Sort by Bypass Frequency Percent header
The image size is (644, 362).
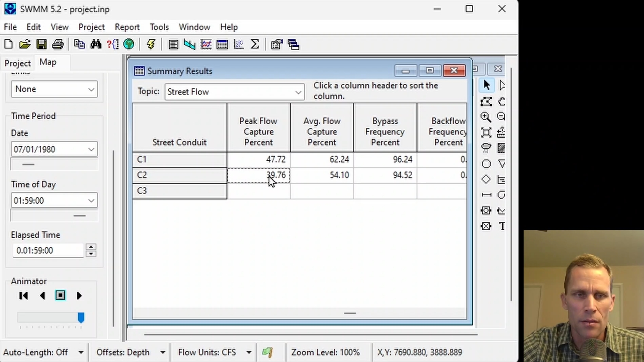(x=385, y=128)
